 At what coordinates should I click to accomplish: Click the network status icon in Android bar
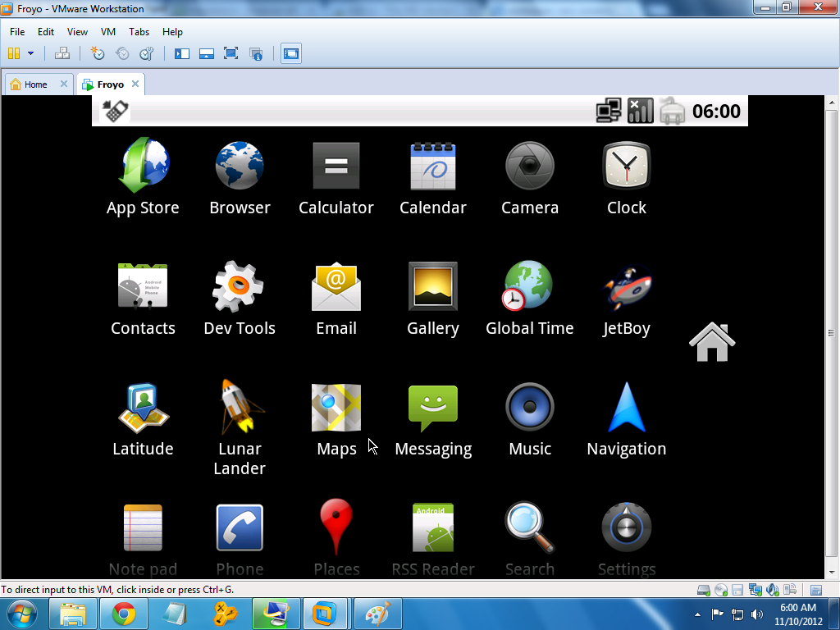[x=609, y=111]
